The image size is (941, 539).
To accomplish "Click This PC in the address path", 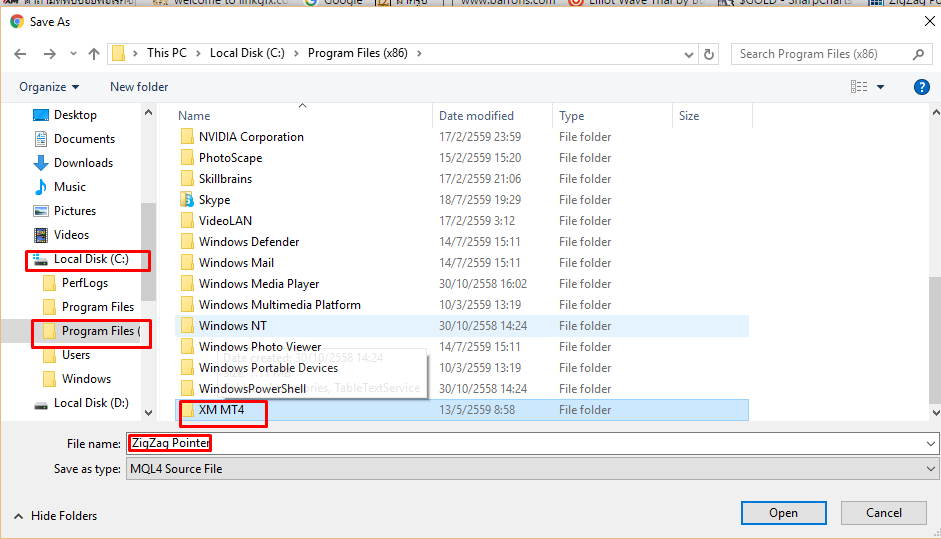I will tap(167, 53).
